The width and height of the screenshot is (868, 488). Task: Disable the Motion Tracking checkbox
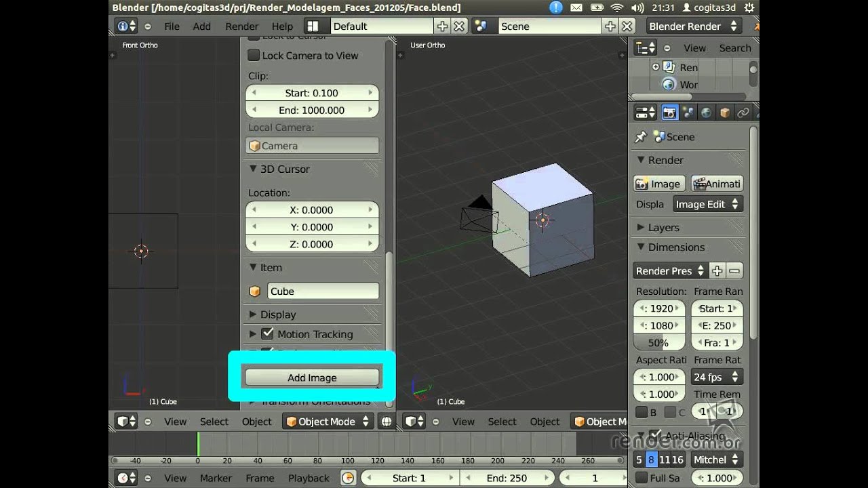(267, 333)
